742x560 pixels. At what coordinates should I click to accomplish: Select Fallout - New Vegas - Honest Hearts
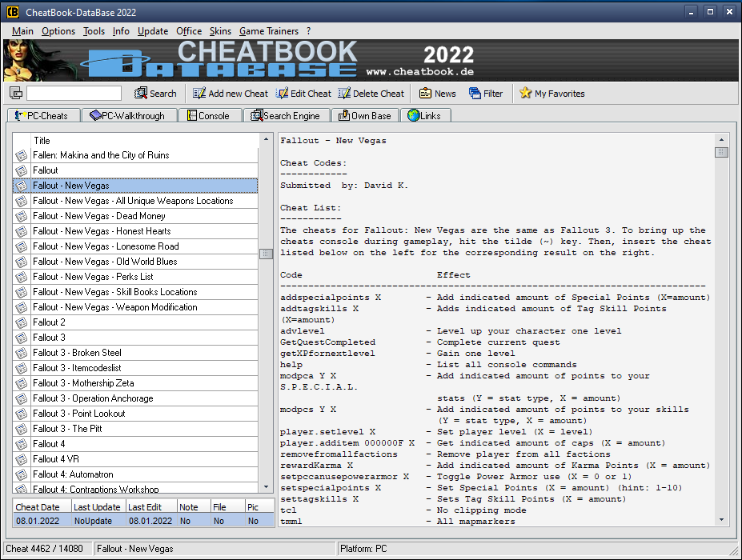pos(135,231)
